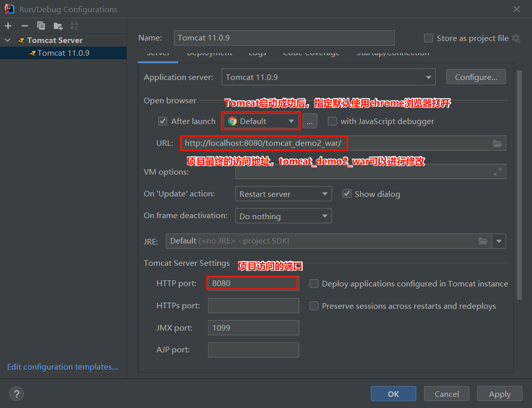Viewport: 532px width, 408px height.
Task: Open On frame deactivation Do nothing dropdown
Action: 283,216
